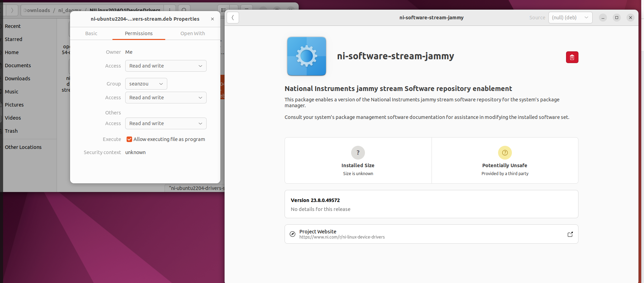The image size is (644, 283).
Task: Uncheck Allow executing file as program
Action: point(129,139)
